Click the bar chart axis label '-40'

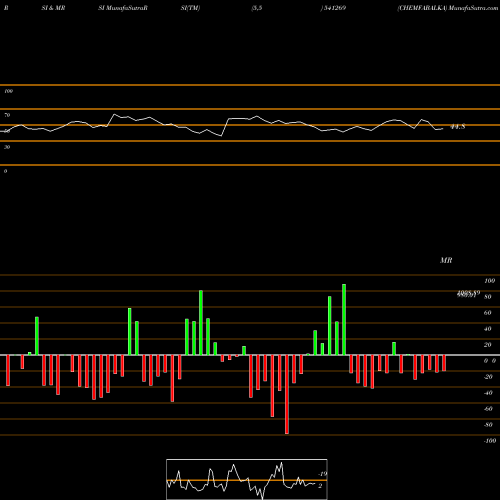pyautogui.click(x=488, y=393)
